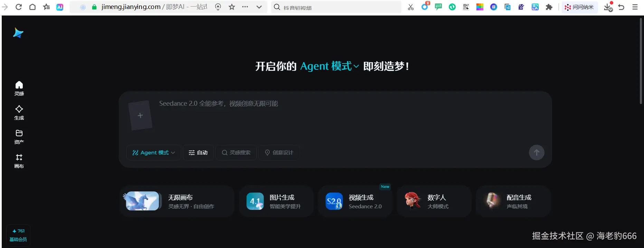Open the 灵感 home sidebar item
The height and width of the screenshot is (248, 644).
pyautogui.click(x=19, y=88)
